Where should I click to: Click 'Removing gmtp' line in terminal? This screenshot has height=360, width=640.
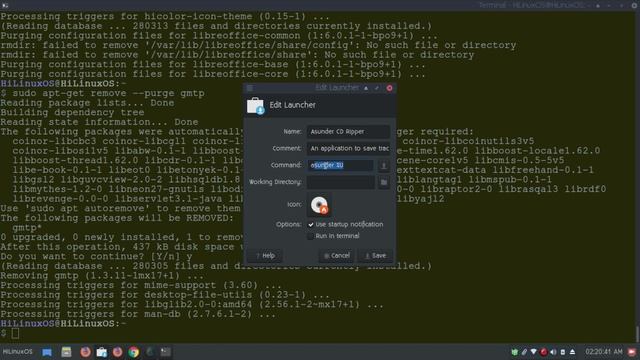click(102, 276)
